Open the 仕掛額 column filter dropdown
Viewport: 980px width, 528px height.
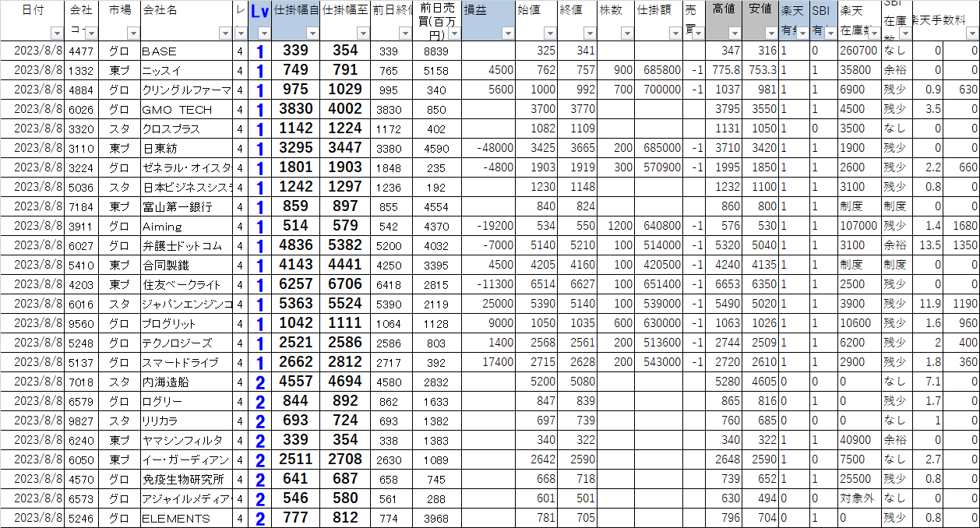click(x=676, y=33)
